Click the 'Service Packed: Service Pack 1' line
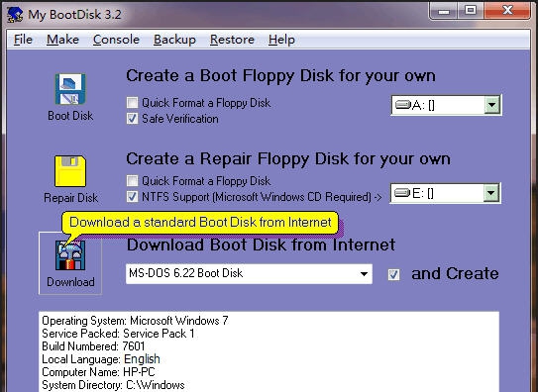 [118, 334]
